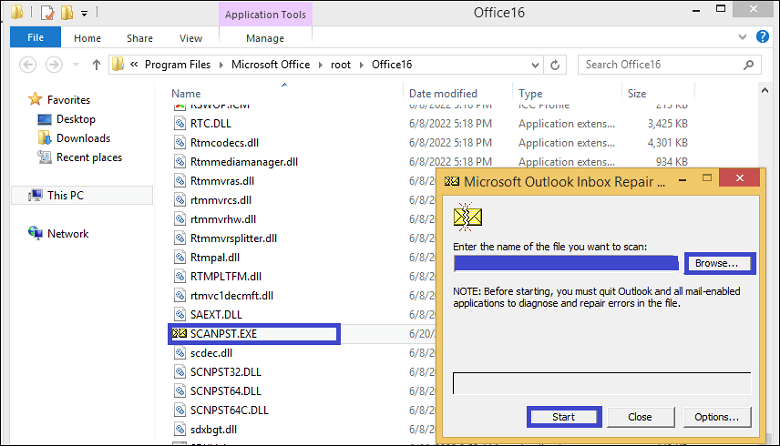Viewport: 780px width, 446px height.
Task: Open the Manage tab under Application Tools
Action: (x=265, y=38)
